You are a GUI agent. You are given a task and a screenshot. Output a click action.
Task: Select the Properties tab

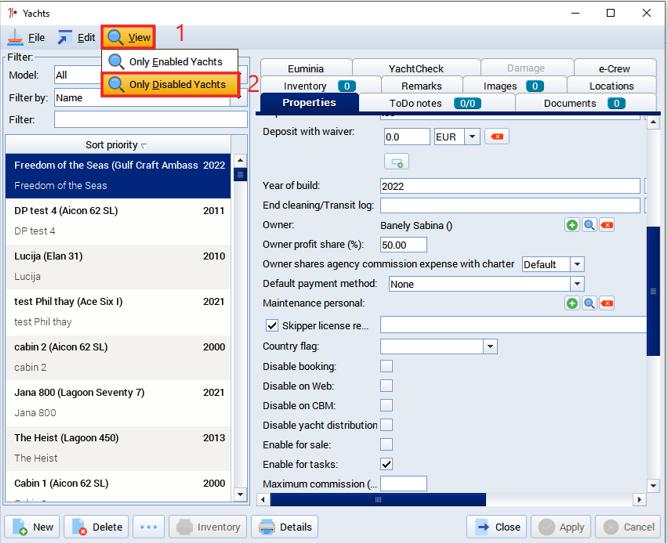coord(309,103)
